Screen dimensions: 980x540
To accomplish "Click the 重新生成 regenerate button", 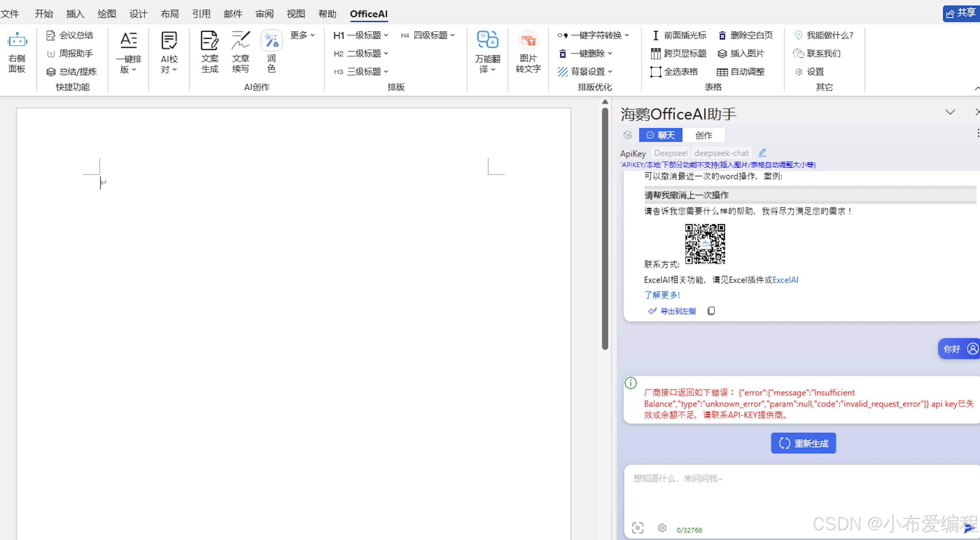I will (803, 443).
